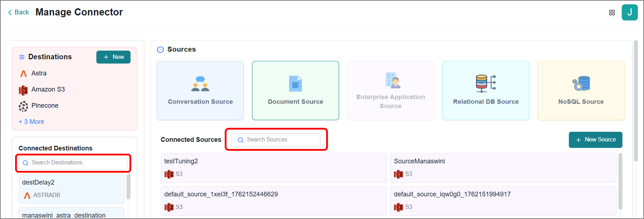Select the Document Source card
The height and width of the screenshot is (219, 644).
[x=296, y=90]
